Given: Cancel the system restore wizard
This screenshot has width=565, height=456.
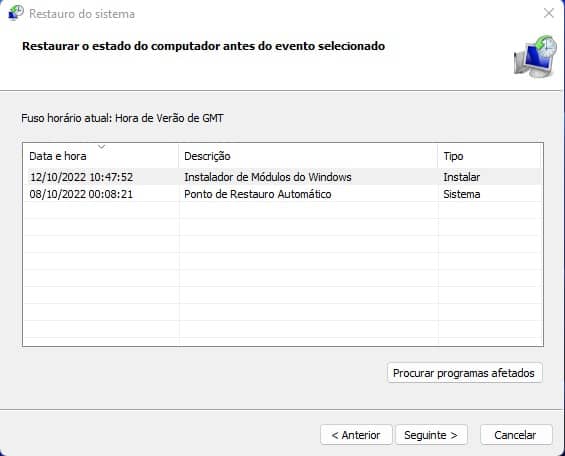Looking at the screenshot, I should [516, 435].
